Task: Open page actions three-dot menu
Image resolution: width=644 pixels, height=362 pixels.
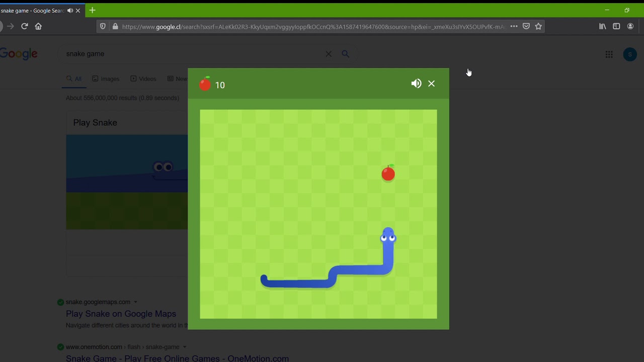Action: 514,26
